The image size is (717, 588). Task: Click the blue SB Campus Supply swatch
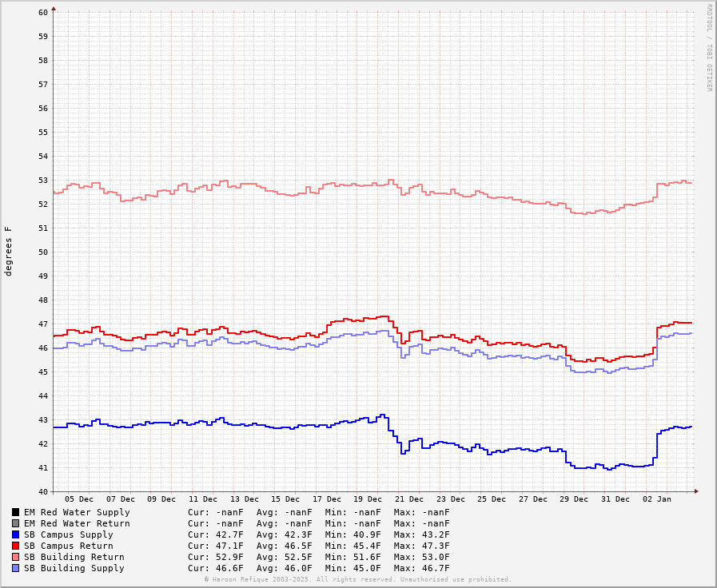15,534
